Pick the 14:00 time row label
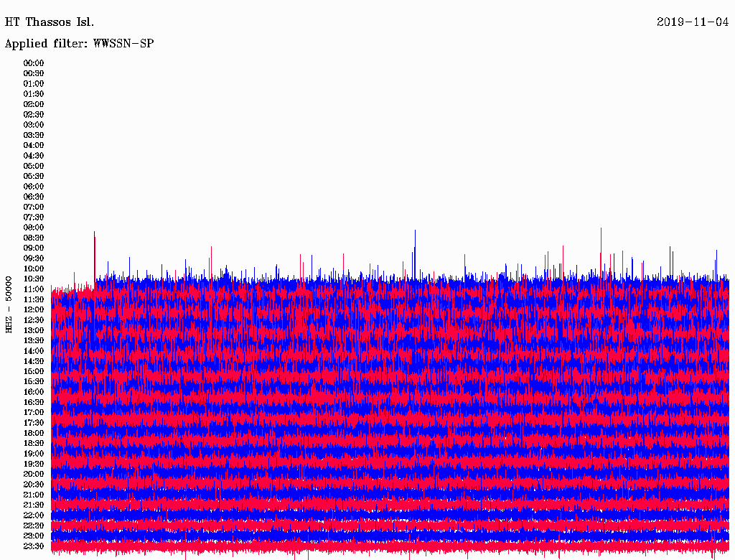Image resolution: width=735 pixels, height=560 pixels. [34, 351]
